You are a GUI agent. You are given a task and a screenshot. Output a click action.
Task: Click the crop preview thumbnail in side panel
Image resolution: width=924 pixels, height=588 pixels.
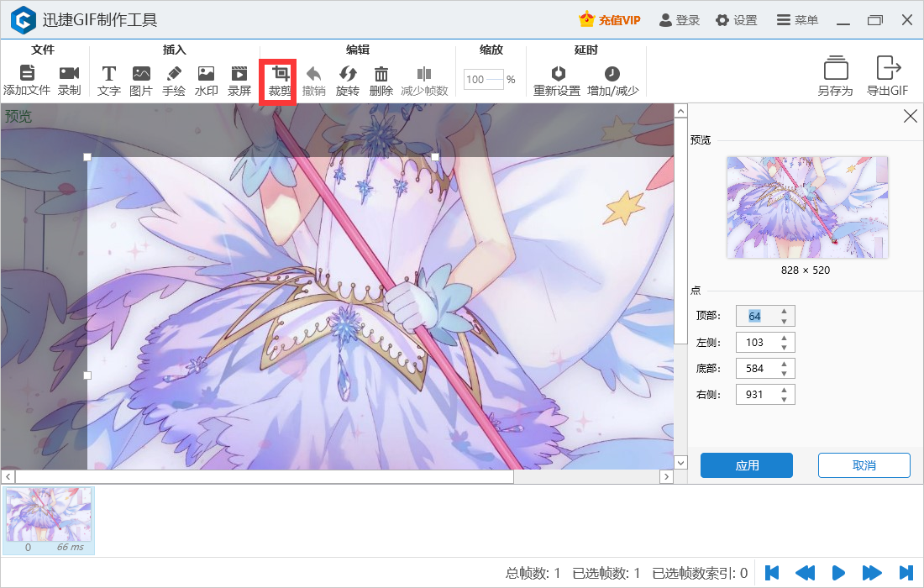tap(807, 207)
